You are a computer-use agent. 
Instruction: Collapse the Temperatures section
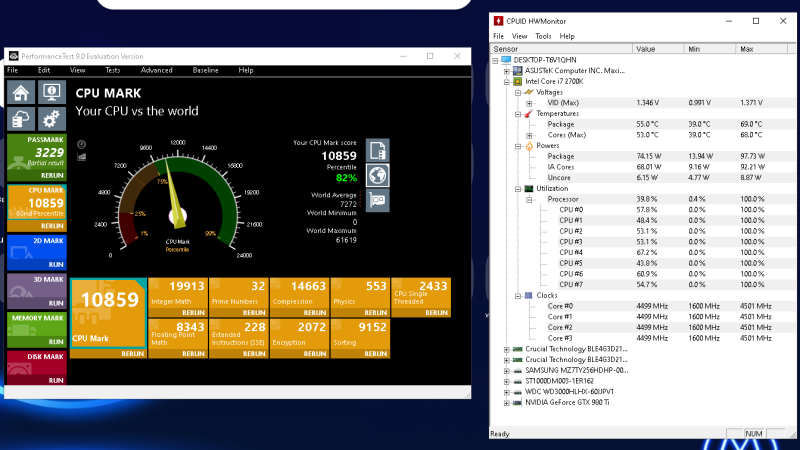tap(518, 114)
